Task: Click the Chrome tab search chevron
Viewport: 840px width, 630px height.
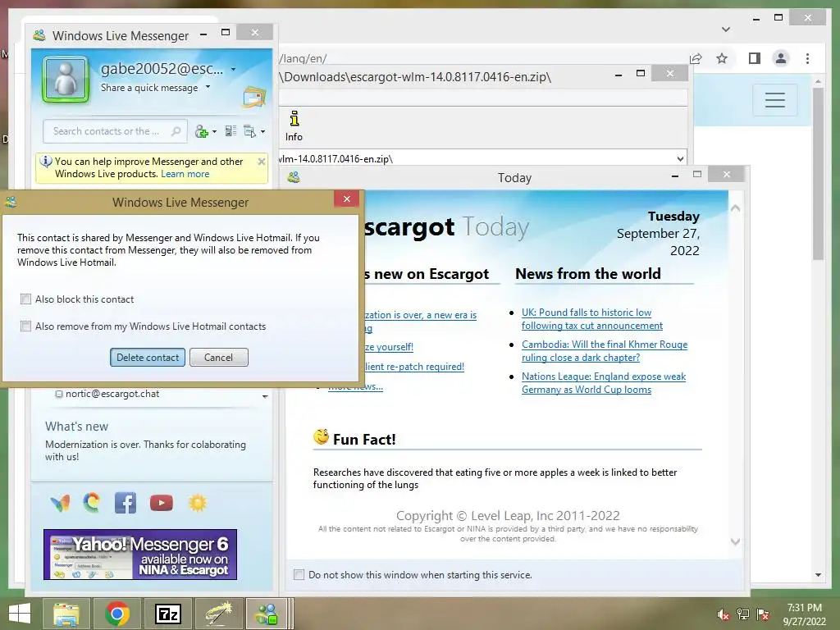Action: point(726,29)
